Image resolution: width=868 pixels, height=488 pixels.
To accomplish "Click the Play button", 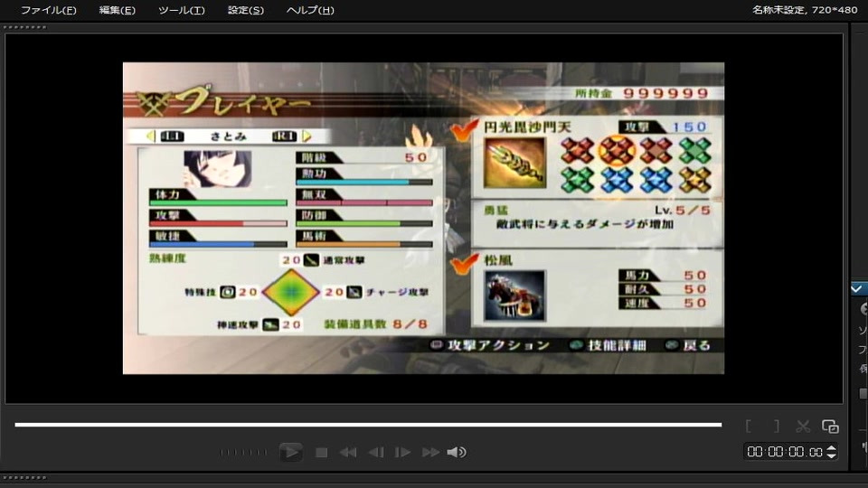I will pyautogui.click(x=291, y=452).
